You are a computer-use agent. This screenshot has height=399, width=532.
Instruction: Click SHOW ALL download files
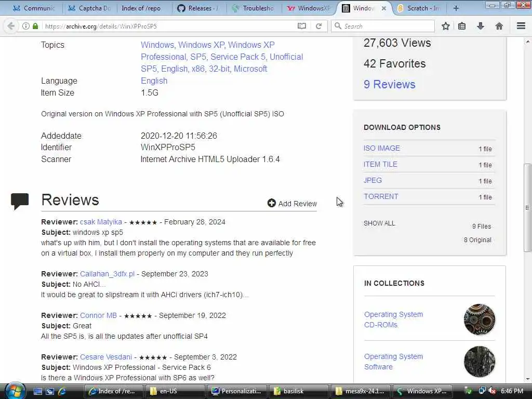(379, 223)
